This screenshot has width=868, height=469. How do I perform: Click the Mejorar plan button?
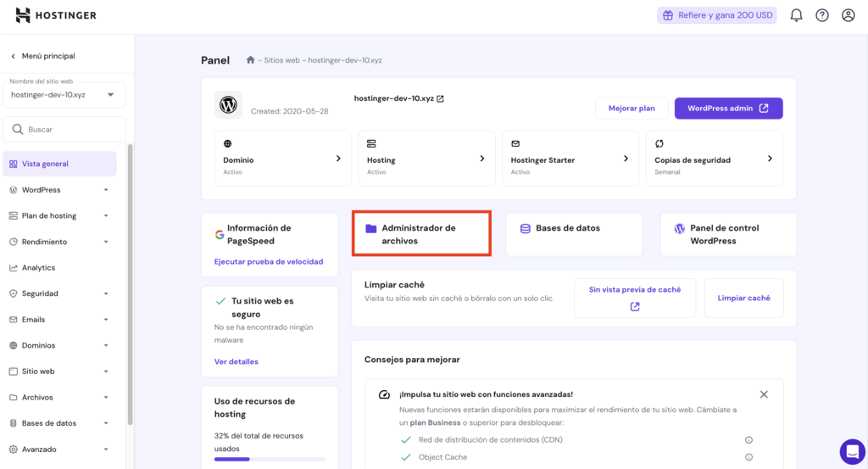(632, 109)
